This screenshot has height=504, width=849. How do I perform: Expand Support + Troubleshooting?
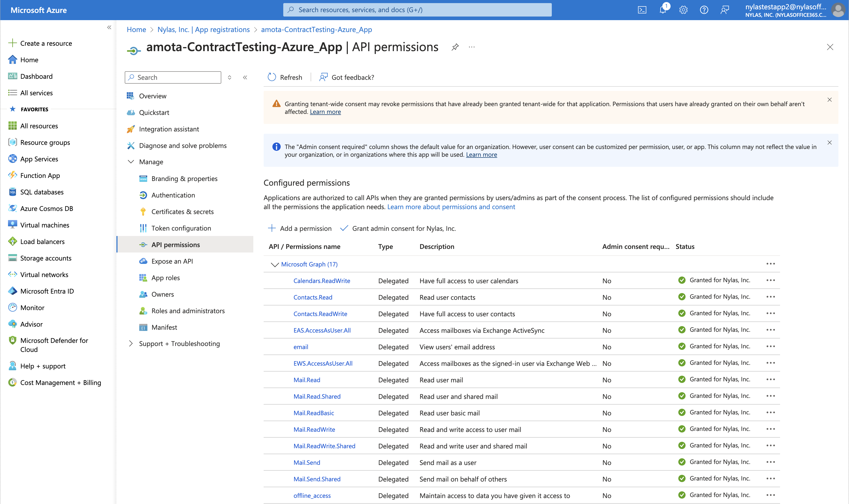pyautogui.click(x=131, y=343)
